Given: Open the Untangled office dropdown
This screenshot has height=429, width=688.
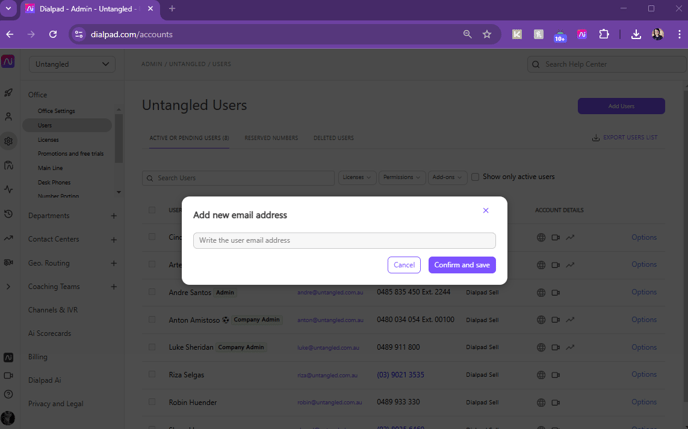Looking at the screenshot, I should pos(72,64).
